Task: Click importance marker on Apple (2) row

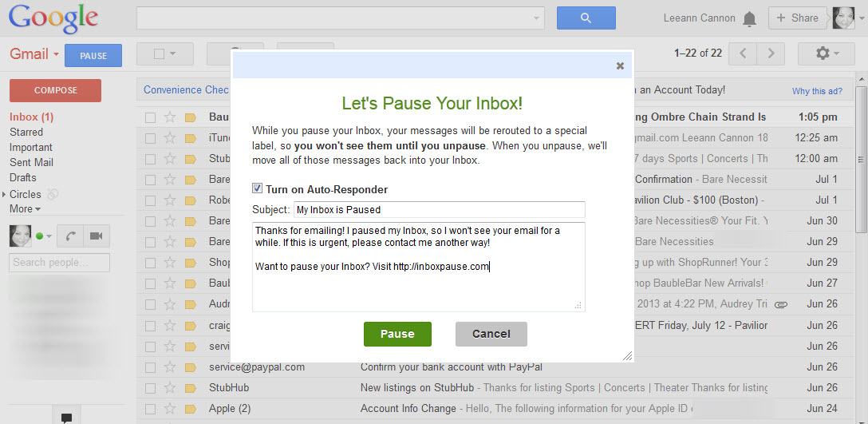Action: 191,410
